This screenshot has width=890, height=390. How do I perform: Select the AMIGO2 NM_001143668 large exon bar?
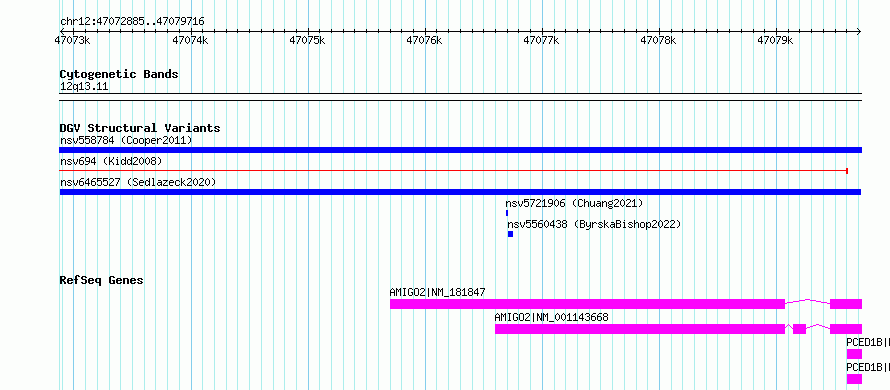tap(640, 329)
